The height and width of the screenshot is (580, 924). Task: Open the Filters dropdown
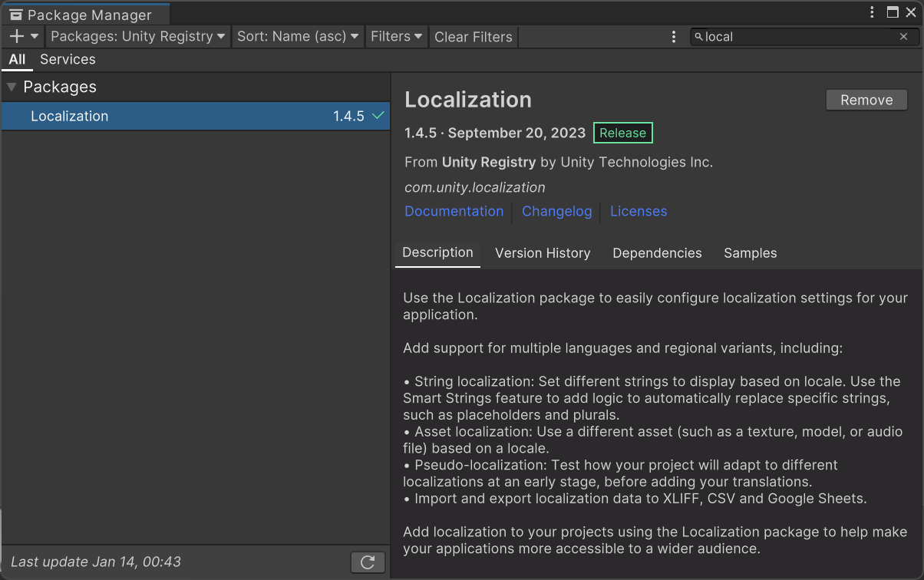point(396,36)
